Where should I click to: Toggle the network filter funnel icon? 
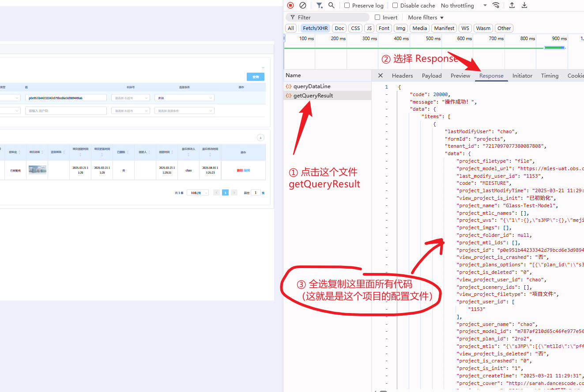point(319,5)
